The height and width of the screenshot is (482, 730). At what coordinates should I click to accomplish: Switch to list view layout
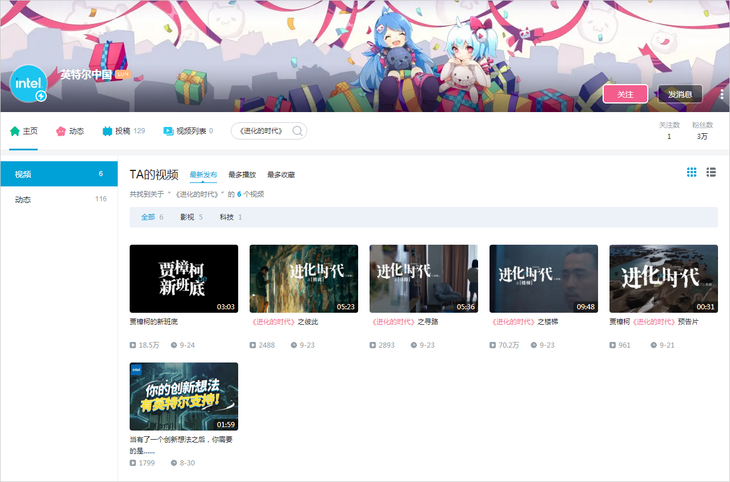pos(711,172)
